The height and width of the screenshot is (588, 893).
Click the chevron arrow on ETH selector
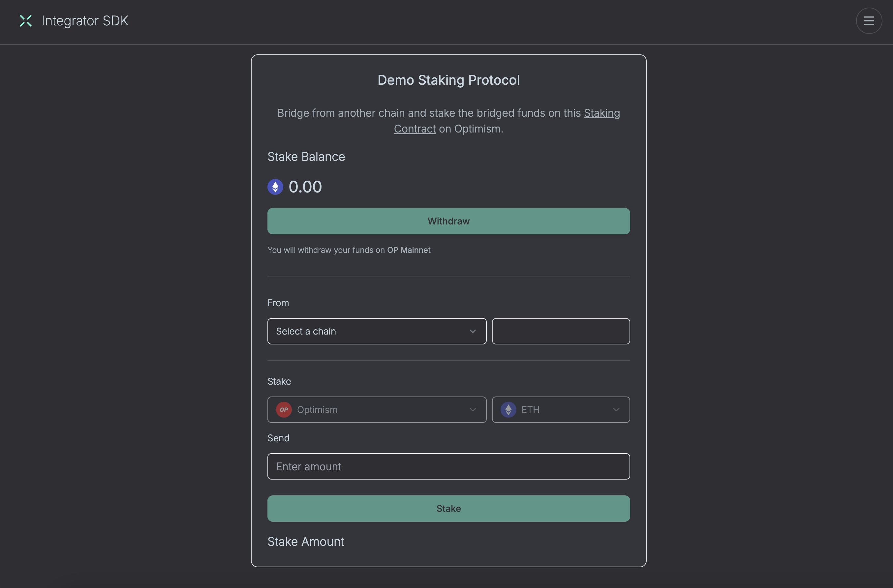(616, 409)
